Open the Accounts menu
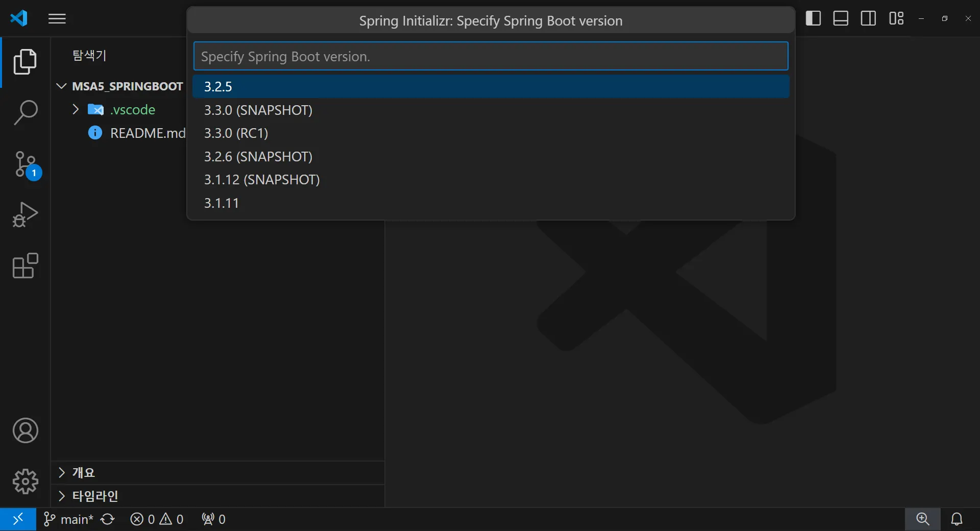The image size is (980, 531). click(25, 430)
